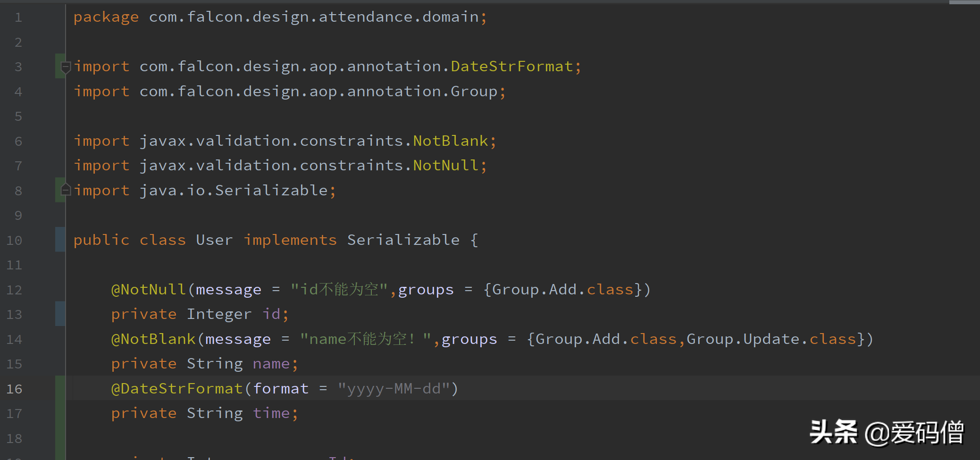Image resolution: width=980 pixels, height=460 pixels.
Task: Click line number 10 in the gutter
Action: [x=14, y=240]
